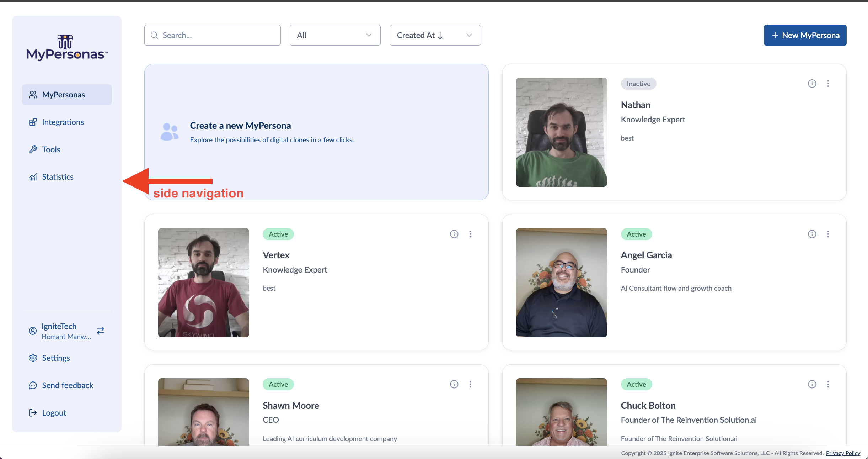Click Angel Garcia's 'Founder' title
The height and width of the screenshot is (459, 868).
pyautogui.click(x=635, y=270)
